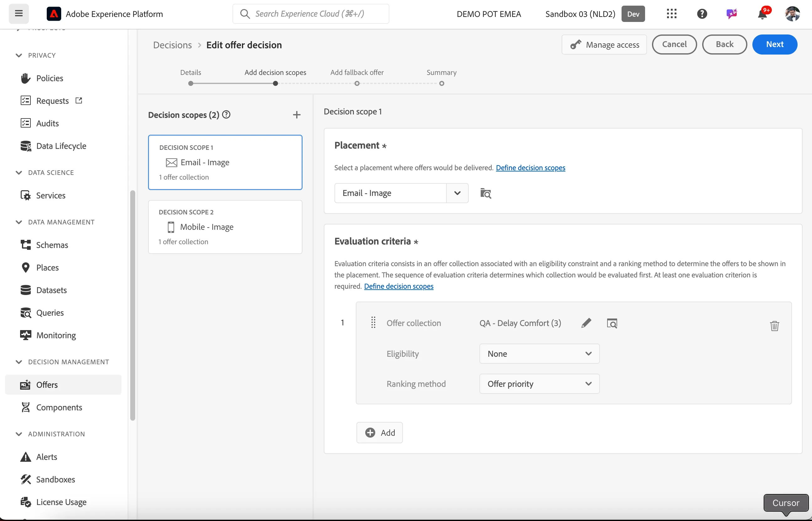812x521 pixels.
Task: Open Define decision scopes link under Placement
Action: point(530,168)
